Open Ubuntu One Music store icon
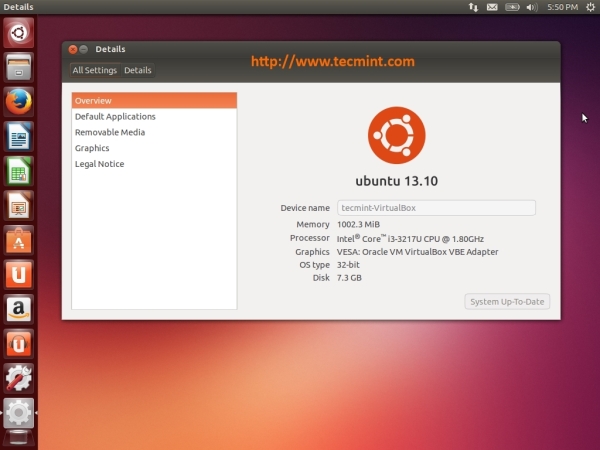The height and width of the screenshot is (450, 600). pos(18,344)
